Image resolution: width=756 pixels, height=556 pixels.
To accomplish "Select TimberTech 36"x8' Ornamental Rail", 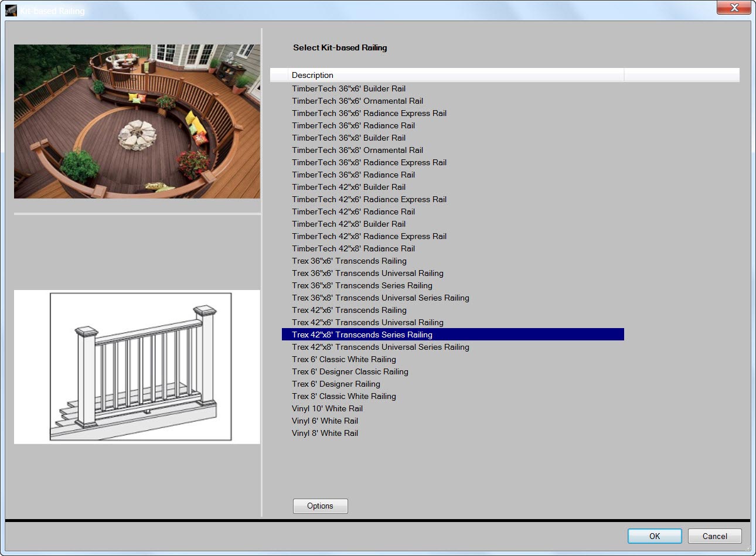I will (x=357, y=150).
